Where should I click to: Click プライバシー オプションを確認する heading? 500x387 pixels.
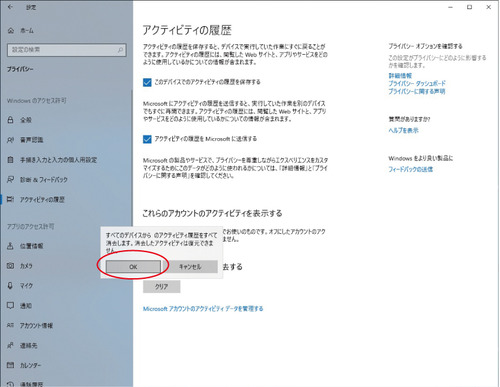[425, 46]
